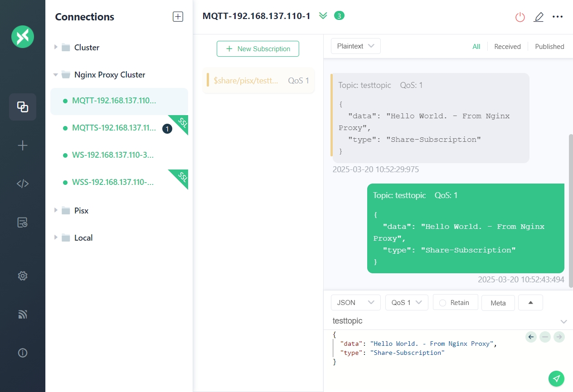Open the script code icon in sidebar
The width and height of the screenshot is (573, 392).
23,184
